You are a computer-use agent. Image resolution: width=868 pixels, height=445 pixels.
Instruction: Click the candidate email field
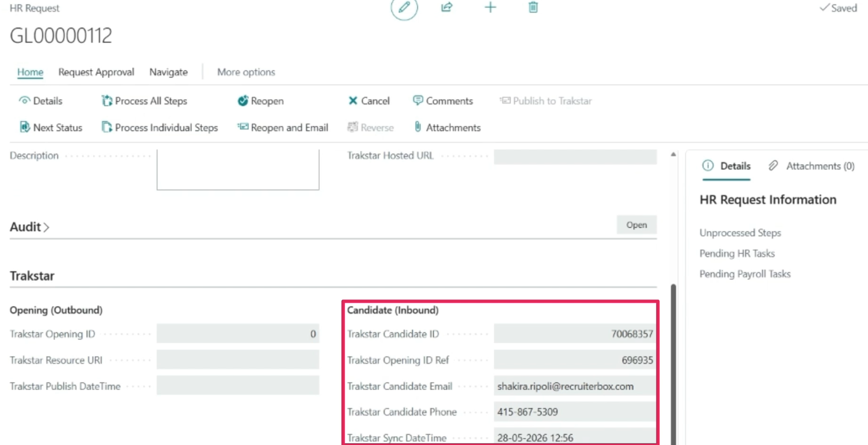point(575,386)
